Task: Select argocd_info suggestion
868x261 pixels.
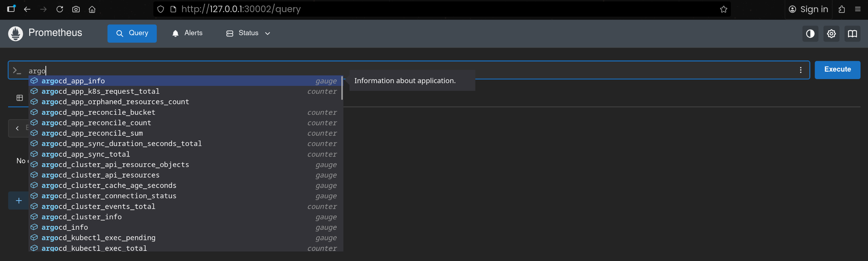Action: pos(186,227)
